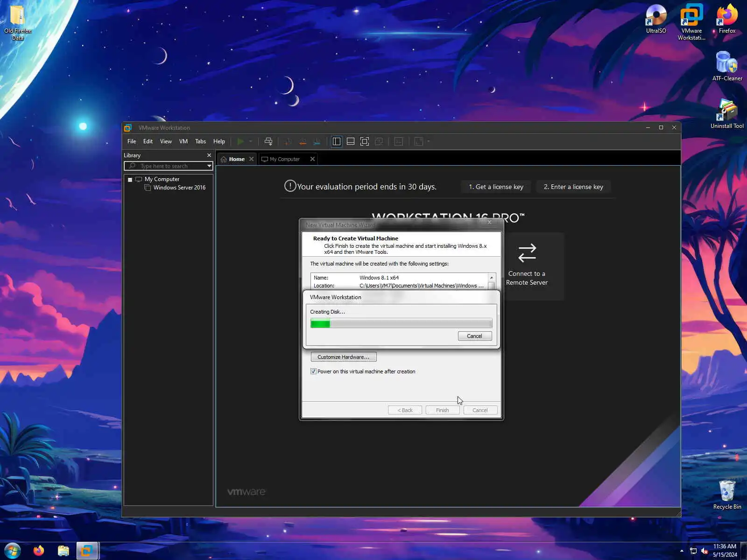Open the Help menu
Image resolution: width=747 pixels, height=560 pixels.
[219, 141]
